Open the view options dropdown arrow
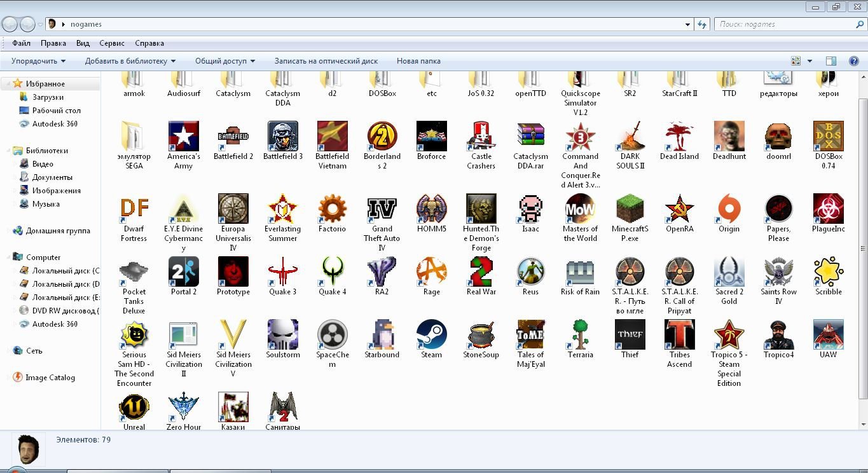Image resolution: width=868 pixels, height=473 pixels. (x=809, y=61)
